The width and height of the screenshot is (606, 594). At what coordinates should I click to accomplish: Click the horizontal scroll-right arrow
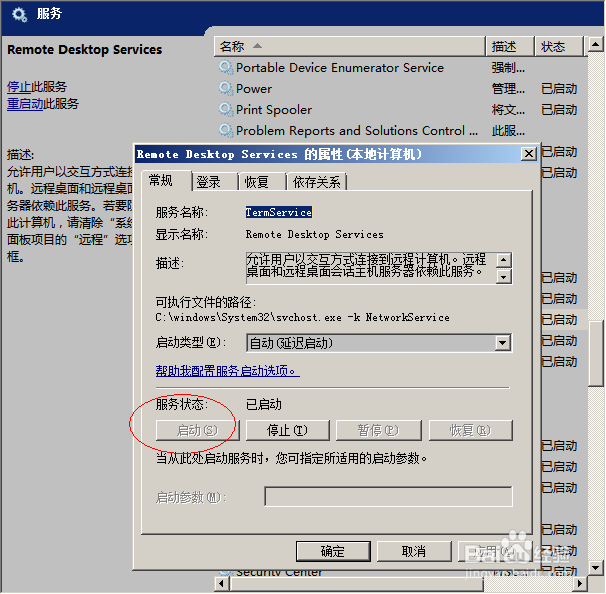coord(579,583)
